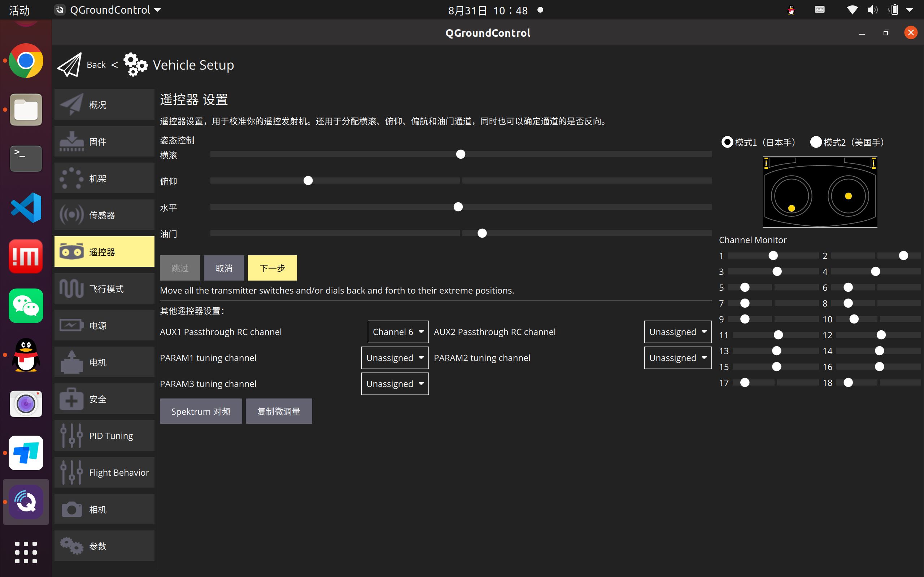Image resolution: width=924 pixels, height=577 pixels.
Task: Open the firmware download icon section
Action: point(71,142)
